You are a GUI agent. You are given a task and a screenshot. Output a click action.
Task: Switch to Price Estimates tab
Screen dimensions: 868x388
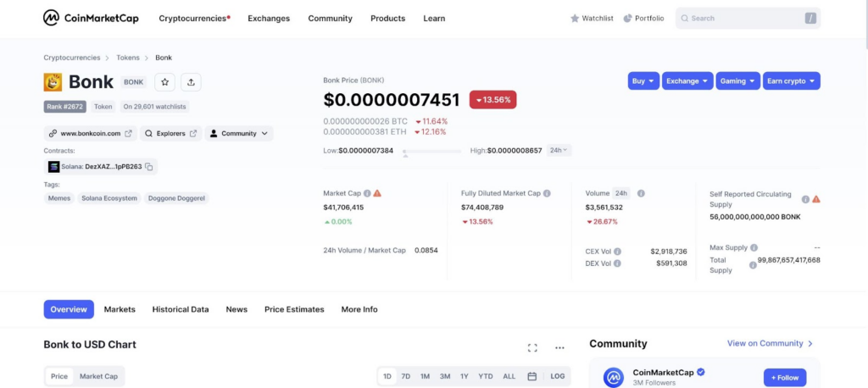294,309
